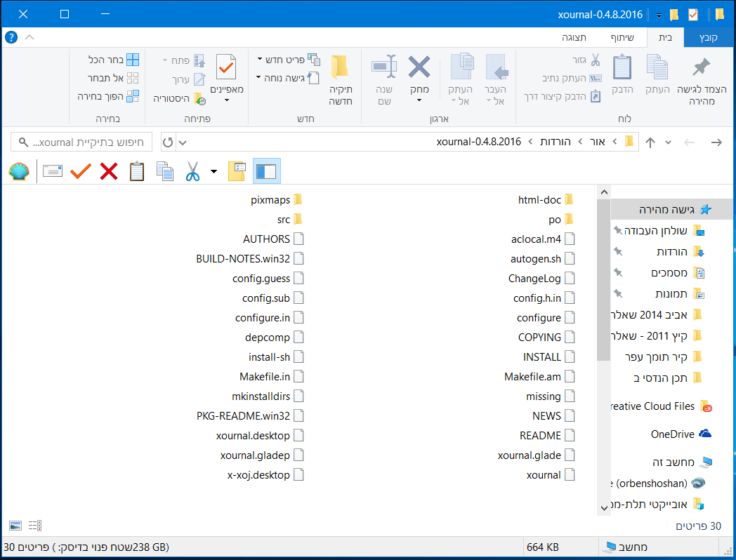Collapse the ribbon with the chevron

tap(29, 37)
